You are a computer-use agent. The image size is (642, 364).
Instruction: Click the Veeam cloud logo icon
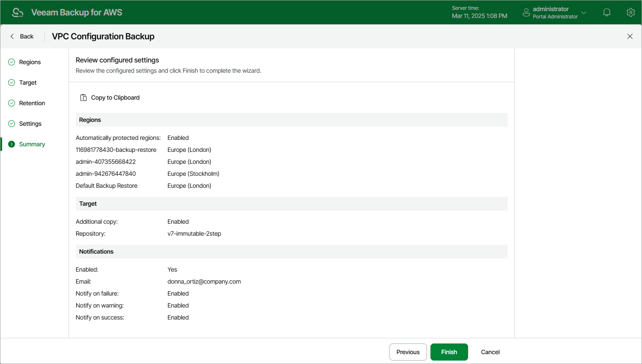[18, 12]
